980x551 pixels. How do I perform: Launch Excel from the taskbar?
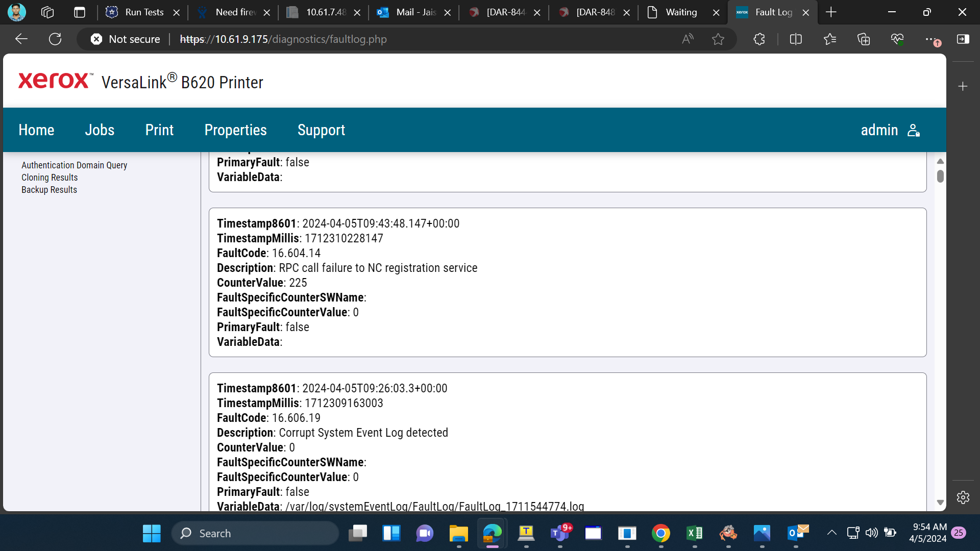(695, 533)
